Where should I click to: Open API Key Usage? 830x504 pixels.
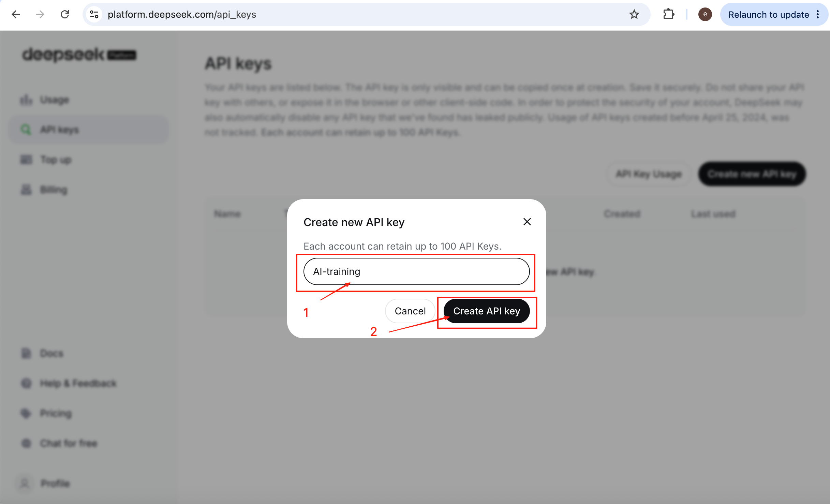pyautogui.click(x=649, y=174)
